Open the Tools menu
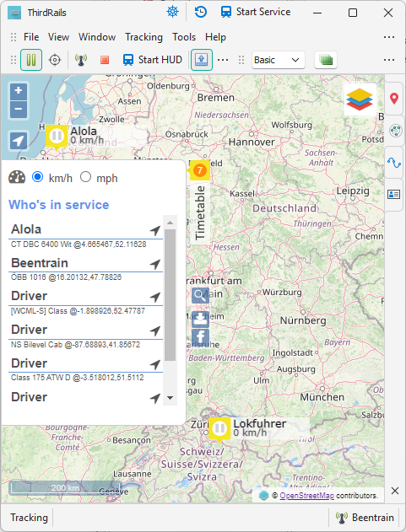This screenshot has width=406, height=532. 184,37
